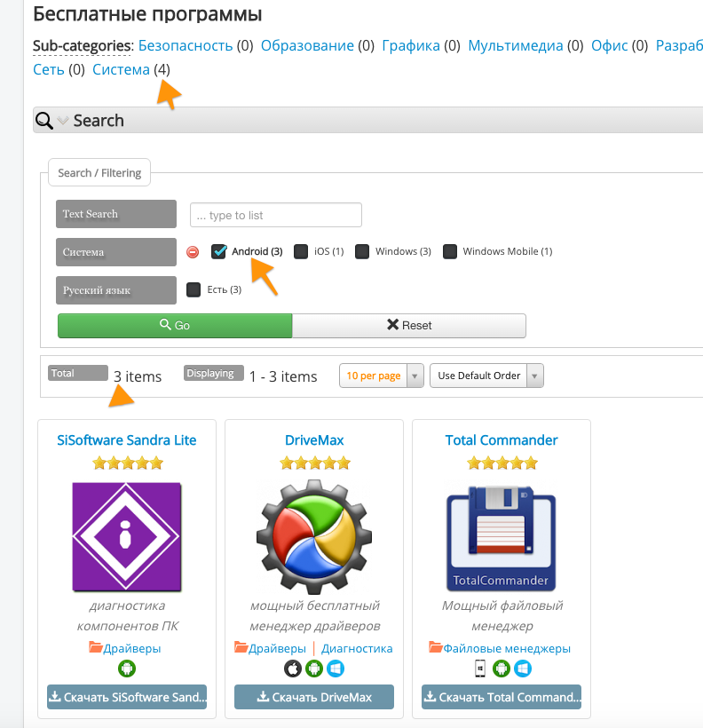
Task: Open the 10 per page dropdown
Action: coord(381,376)
